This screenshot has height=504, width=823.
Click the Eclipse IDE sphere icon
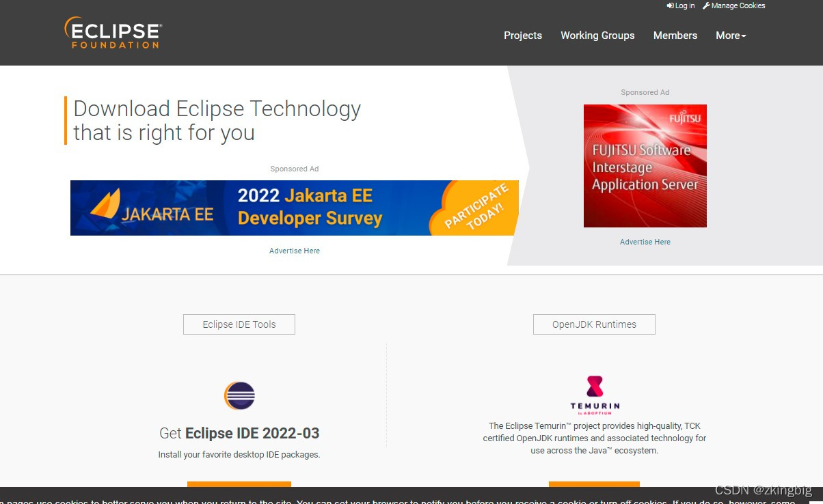coord(239,395)
